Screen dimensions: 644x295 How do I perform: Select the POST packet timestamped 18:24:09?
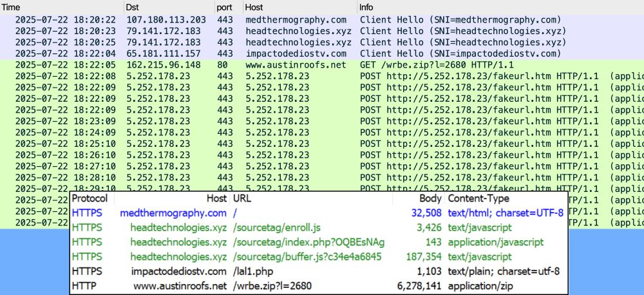pyautogui.click(x=322, y=132)
